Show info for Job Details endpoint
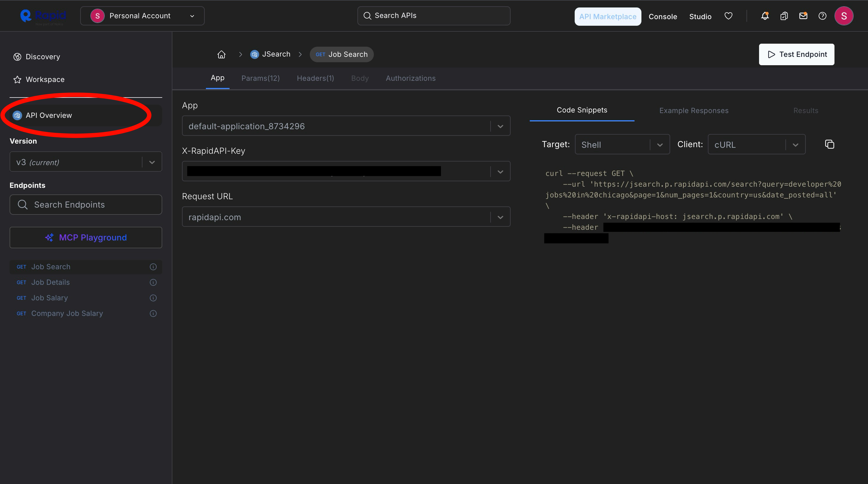This screenshot has width=868, height=484. (153, 282)
